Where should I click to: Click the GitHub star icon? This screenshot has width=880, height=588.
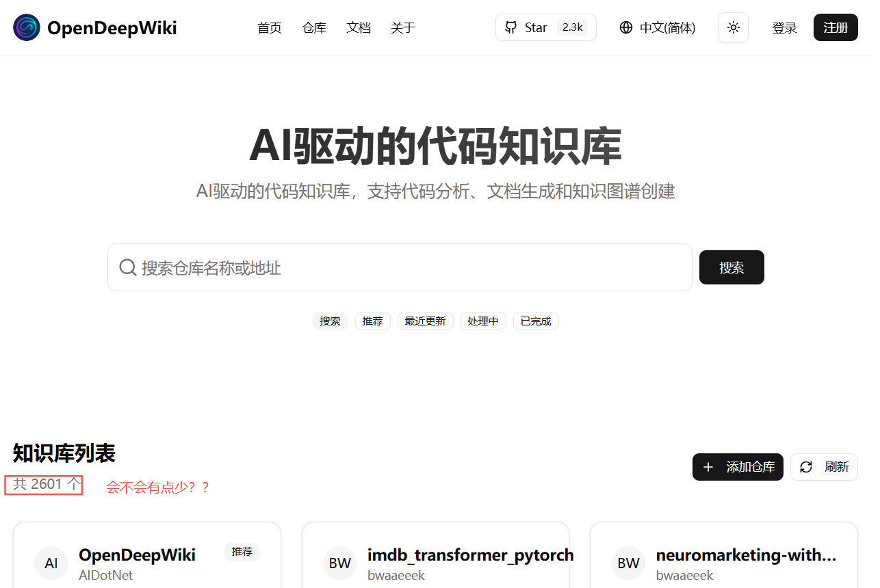point(510,27)
